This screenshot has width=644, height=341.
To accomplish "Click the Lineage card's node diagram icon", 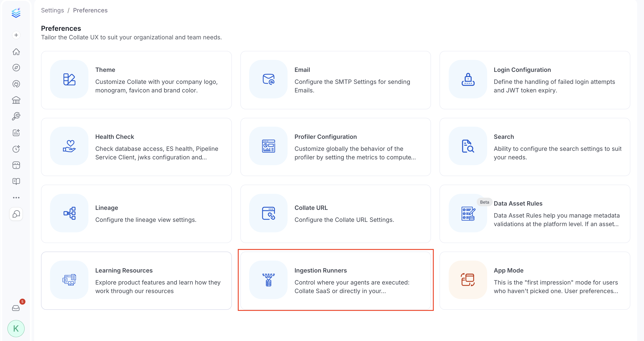I will click(x=69, y=213).
